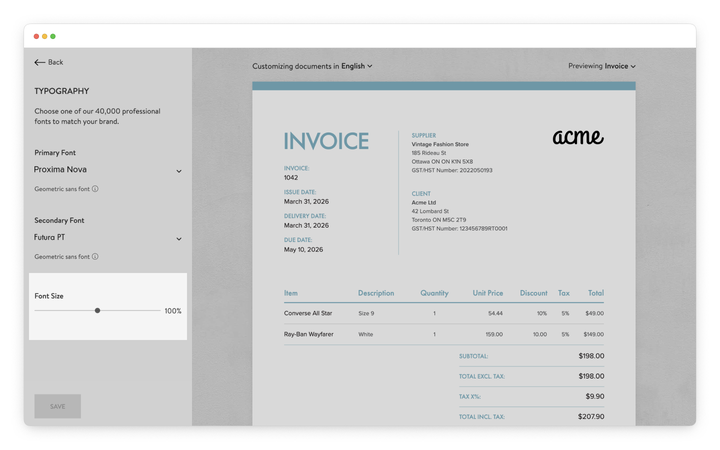Image resolution: width=720 pixels, height=450 pixels.
Task: Click the green maximize window button
Action: pos(53,36)
